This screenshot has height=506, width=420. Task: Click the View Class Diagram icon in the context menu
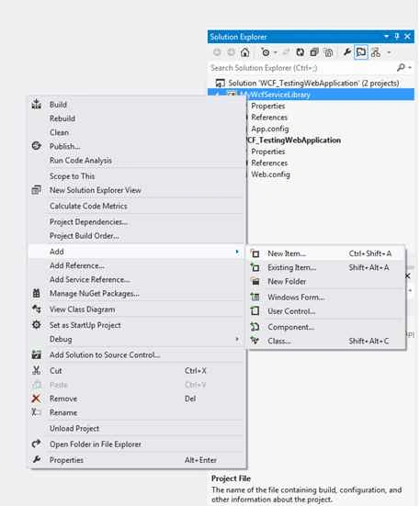[x=37, y=309]
